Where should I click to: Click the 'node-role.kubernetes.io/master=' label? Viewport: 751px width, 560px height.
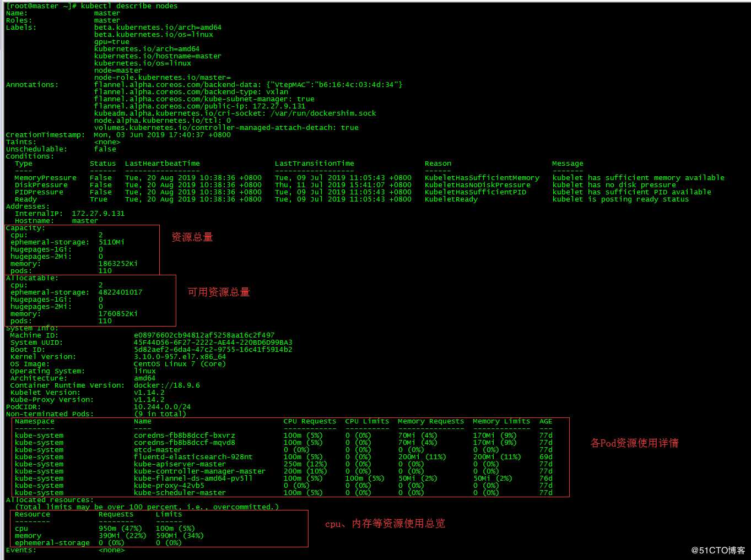[163, 78]
